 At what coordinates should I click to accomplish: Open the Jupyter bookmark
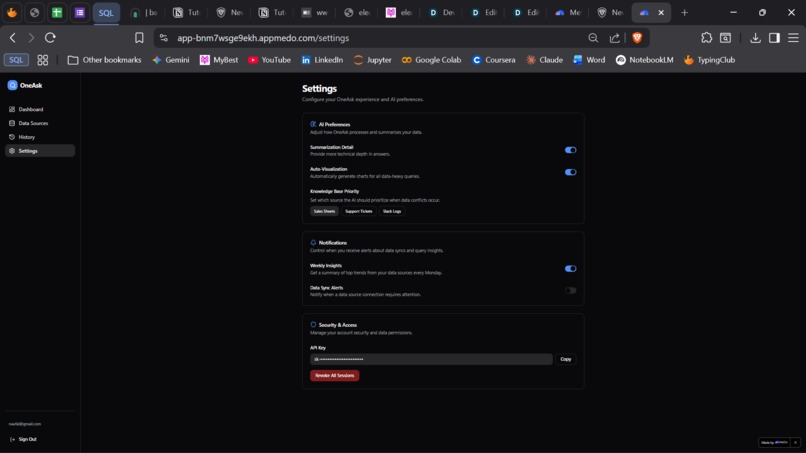coord(373,60)
